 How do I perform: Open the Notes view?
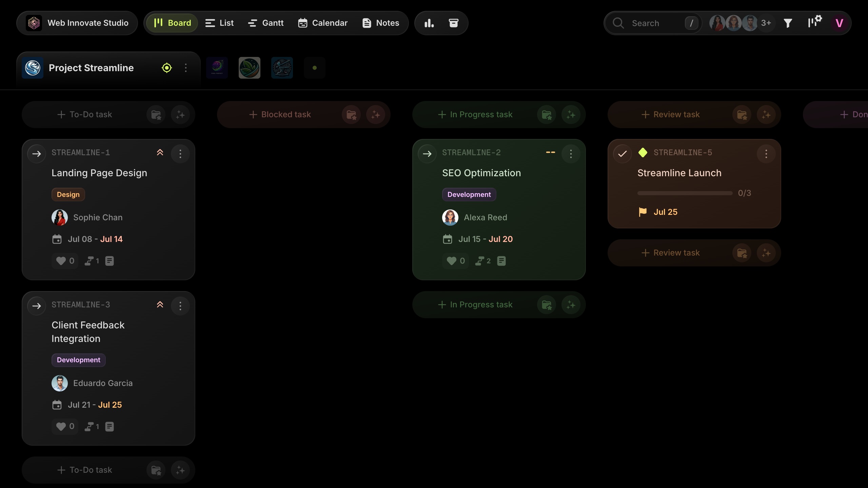click(x=381, y=23)
